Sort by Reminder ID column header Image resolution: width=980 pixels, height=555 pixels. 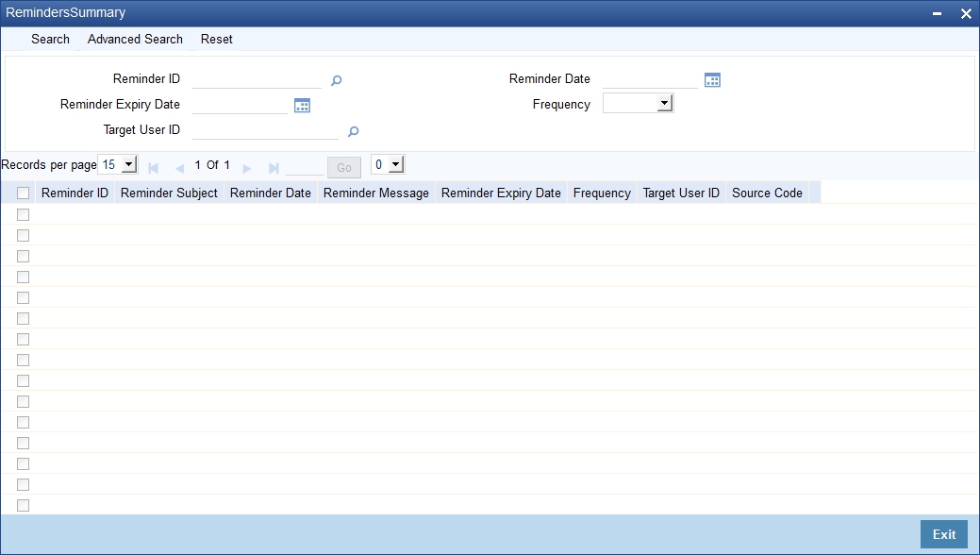click(x=75, y=193)
